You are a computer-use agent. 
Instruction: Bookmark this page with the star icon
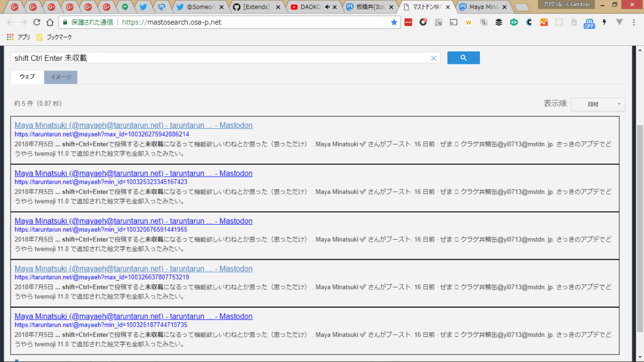[394, 22]
